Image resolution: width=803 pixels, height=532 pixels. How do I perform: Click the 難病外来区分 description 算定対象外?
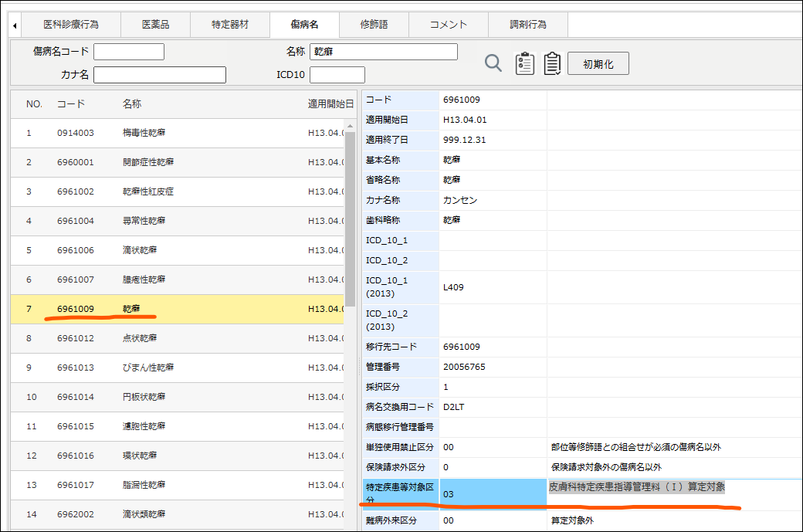pyautogui.click(x=573, y=520)
